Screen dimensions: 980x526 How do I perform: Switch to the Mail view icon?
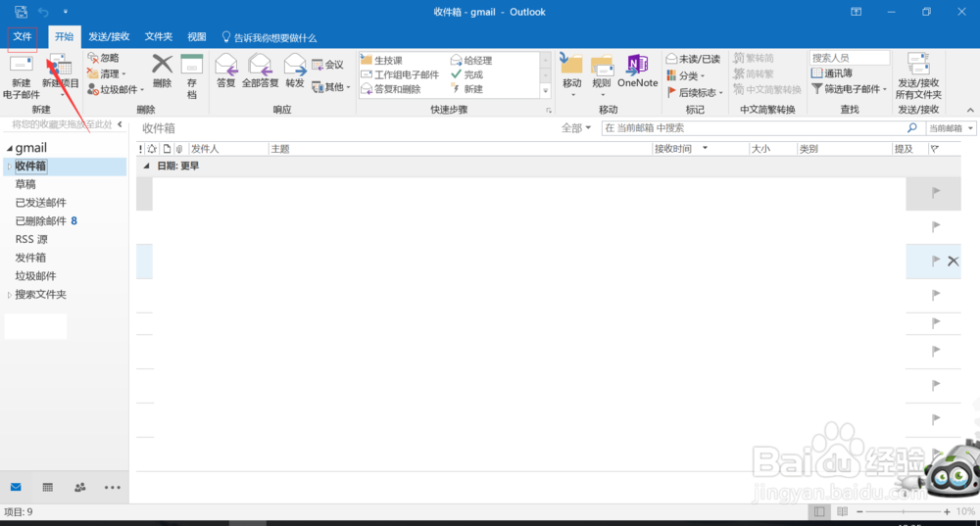coord(16,487)
